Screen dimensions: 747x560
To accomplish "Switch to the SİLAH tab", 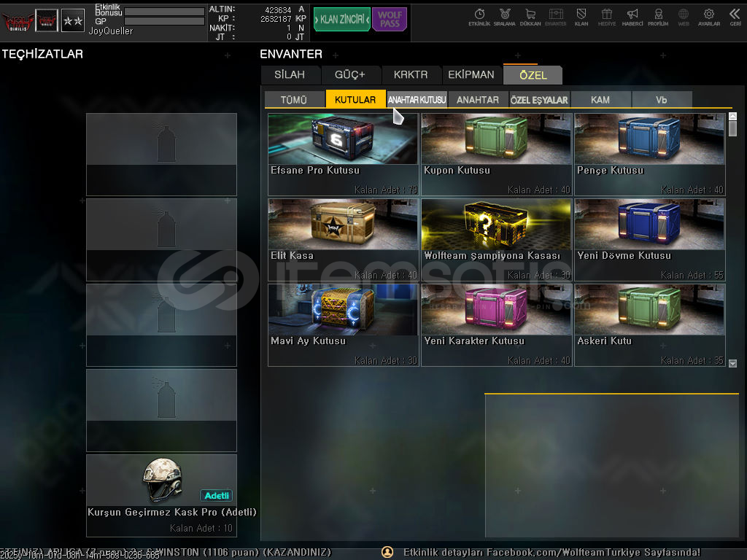I will pyautogui.click(x=290, y=75).
